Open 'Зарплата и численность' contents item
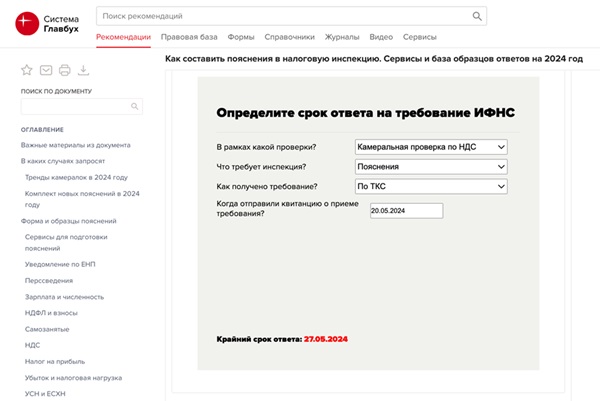 tap(66, 296)
